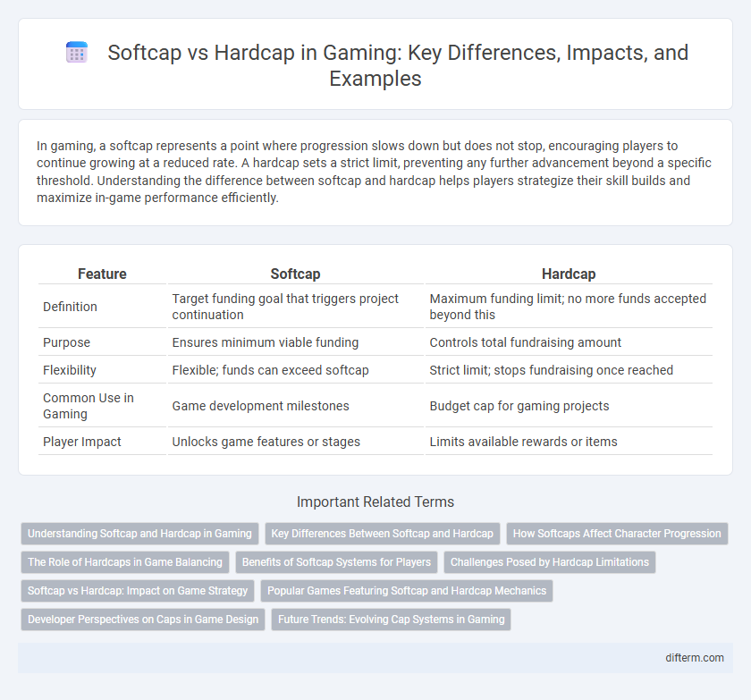
Task: Open 'Understanding Softcap and Hardcap in Gaming' tag
Action: 139,534
